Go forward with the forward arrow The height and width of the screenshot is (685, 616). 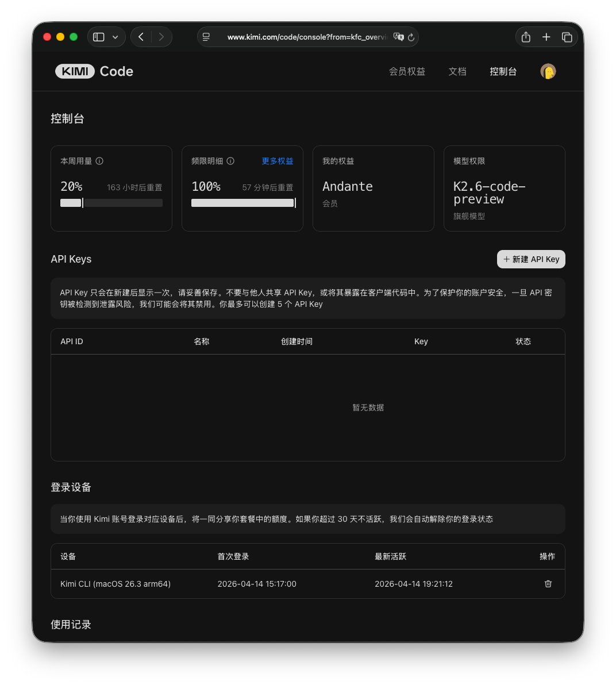161,37
